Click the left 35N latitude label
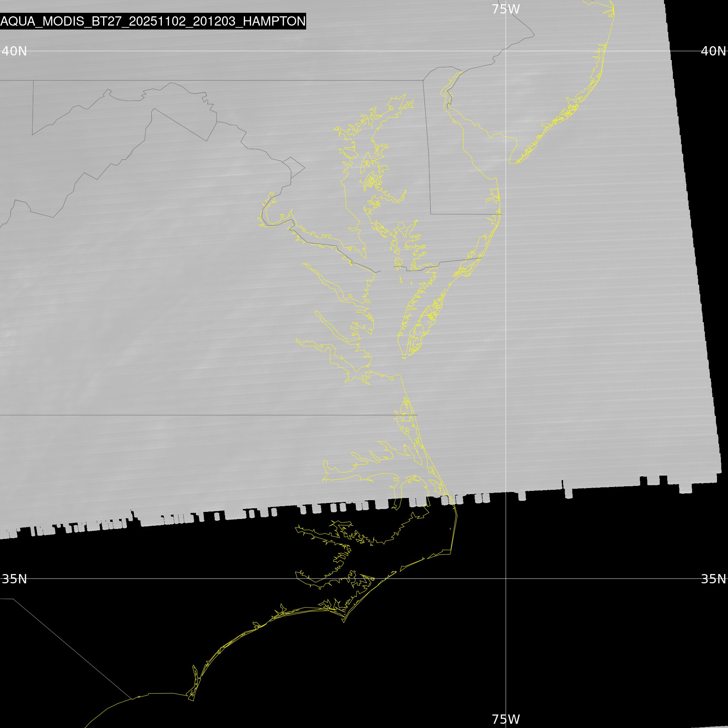The width and height of the screenshot is (728, 728). (14, 579)
